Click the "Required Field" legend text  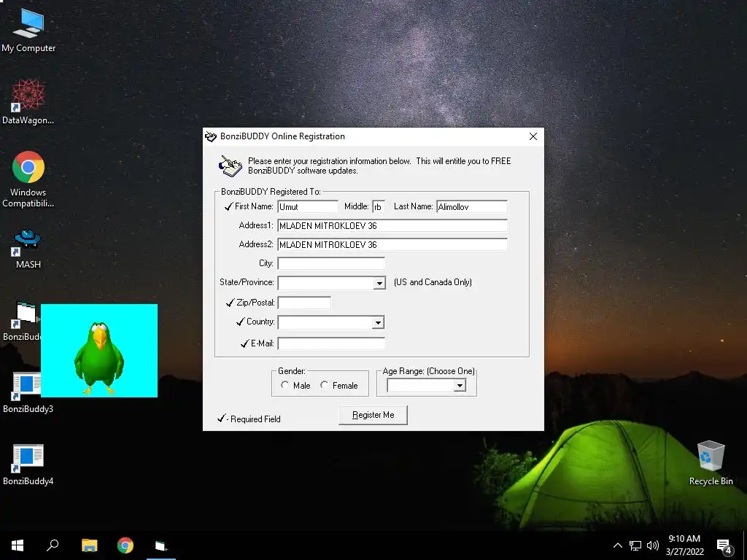255,419
